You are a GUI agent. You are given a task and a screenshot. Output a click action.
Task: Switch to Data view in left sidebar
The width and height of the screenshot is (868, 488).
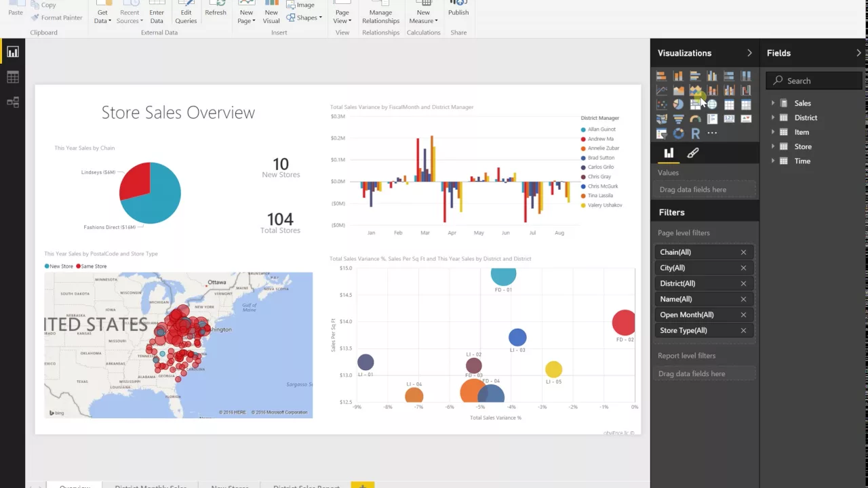click(12, 77)
